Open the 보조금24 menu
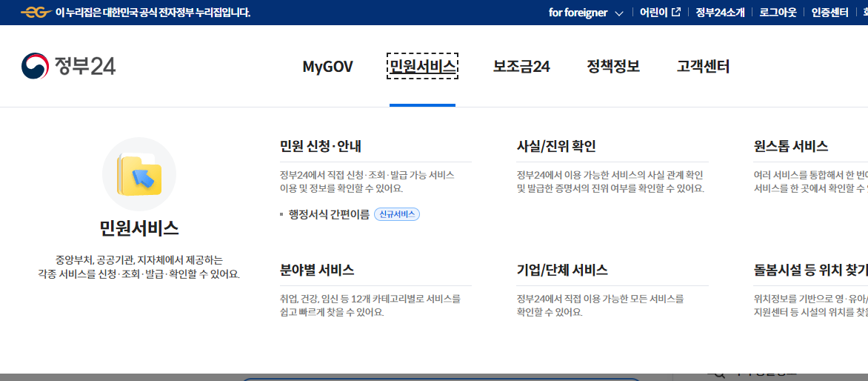Screen dimensions: 868x381 (x=521, y=67)
